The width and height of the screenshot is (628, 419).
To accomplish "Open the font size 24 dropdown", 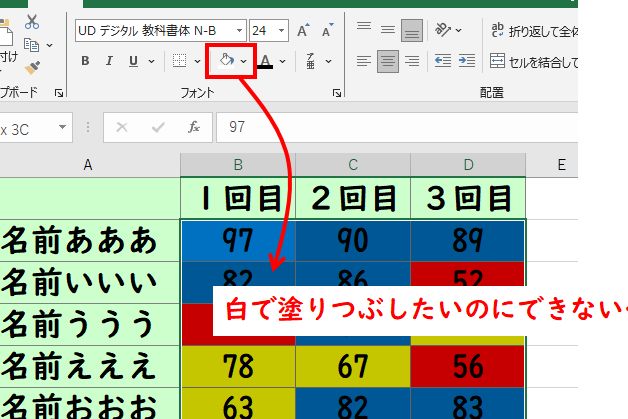I will pos(283,31).
